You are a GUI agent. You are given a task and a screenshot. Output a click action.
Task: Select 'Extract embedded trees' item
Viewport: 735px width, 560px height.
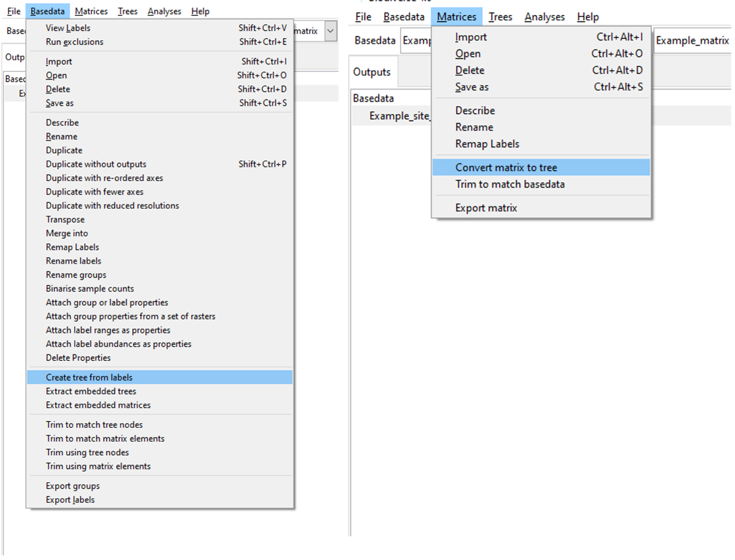tap(91, 391)
